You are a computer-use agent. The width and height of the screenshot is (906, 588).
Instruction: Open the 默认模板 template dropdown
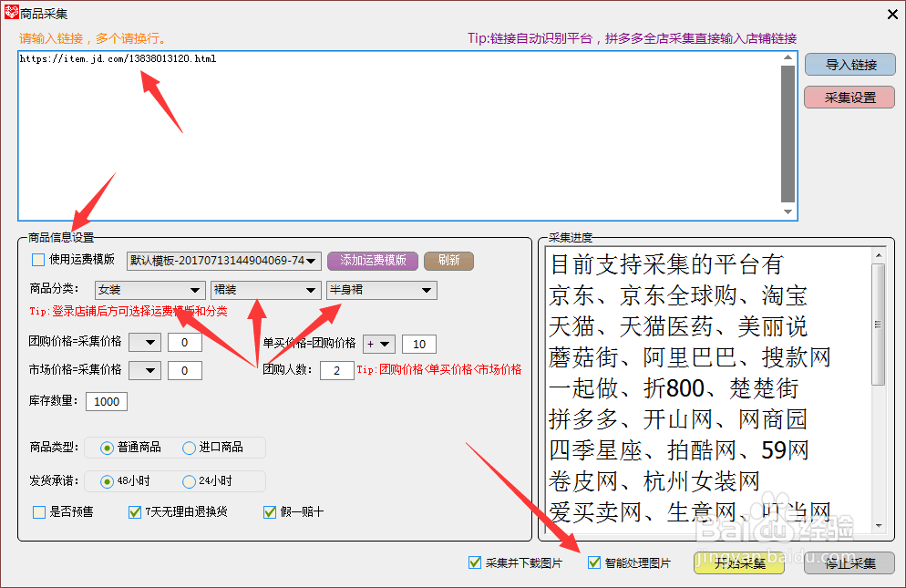[223, 260]
